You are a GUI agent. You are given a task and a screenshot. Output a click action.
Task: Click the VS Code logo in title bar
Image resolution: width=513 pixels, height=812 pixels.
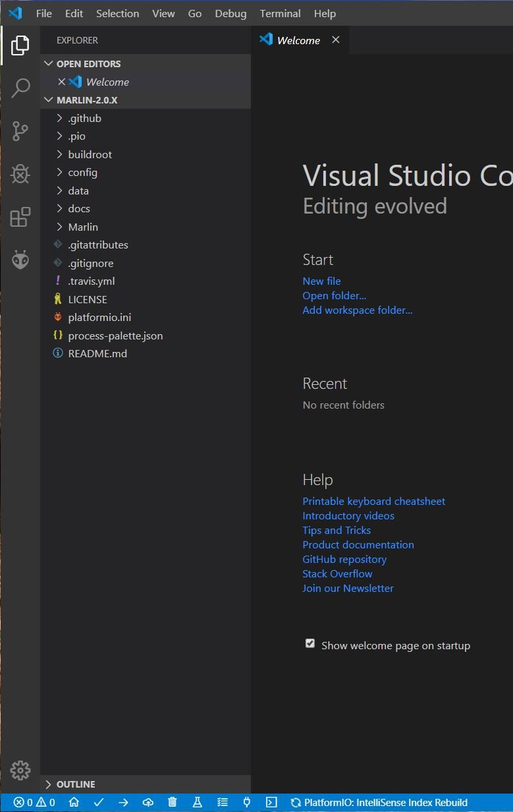(14, 13)
